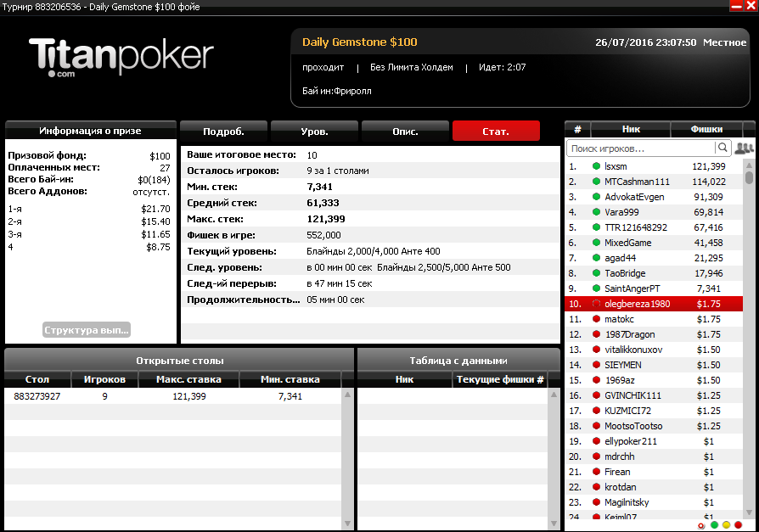759x532 pixels.
Task: Select player TTR121648292 in the list
Action: 654,227
